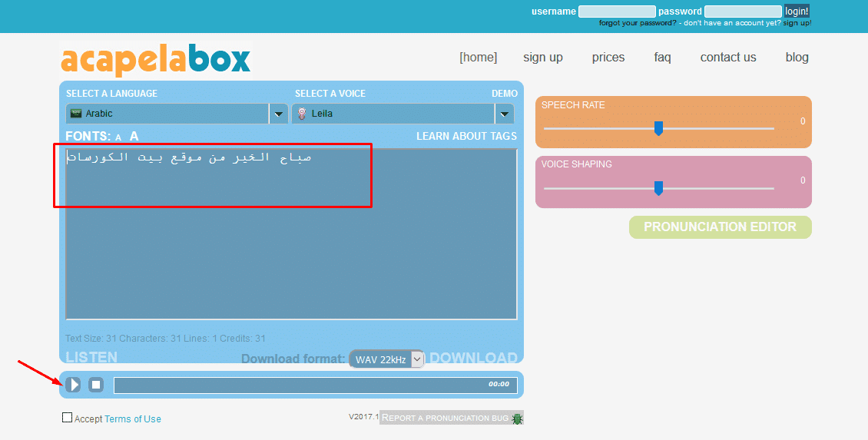Image resolution: width=868 pixels, height=440 pixels.
Task: Click the small A font size icon
Action: (118, 137)
